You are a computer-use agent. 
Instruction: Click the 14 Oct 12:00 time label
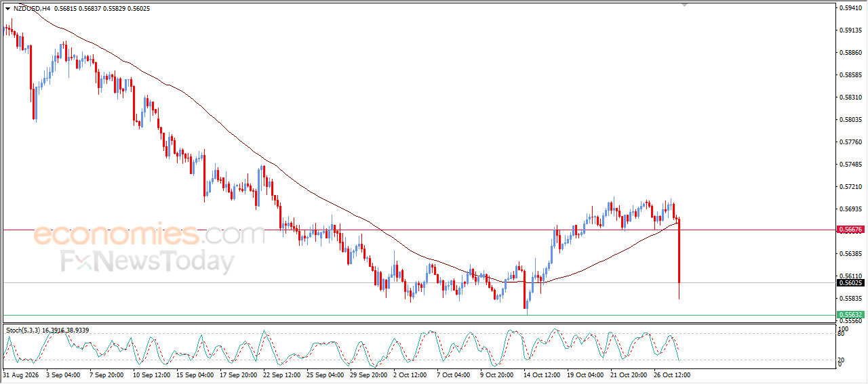[542, 375]
